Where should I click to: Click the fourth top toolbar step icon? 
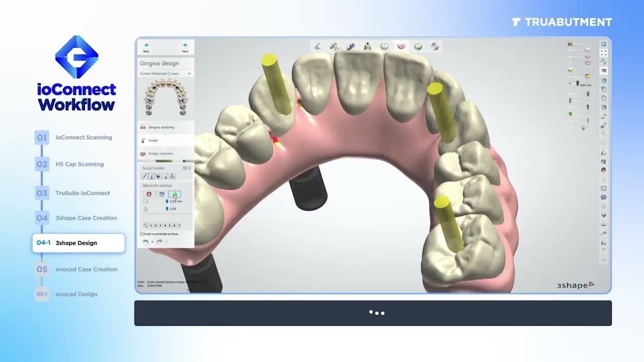point(368,46)
